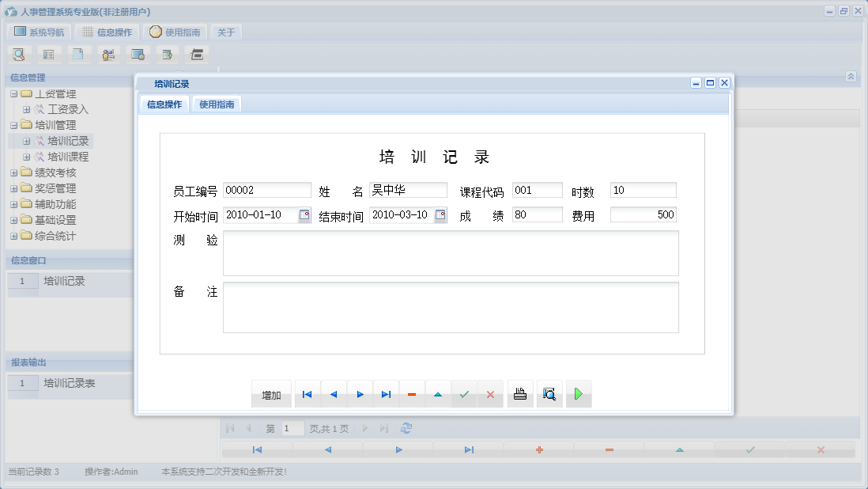The height and width of the screenshot is (489, 868).
Task: Click the print icon in the dialog toolbar
Action: tap(519, 393)
